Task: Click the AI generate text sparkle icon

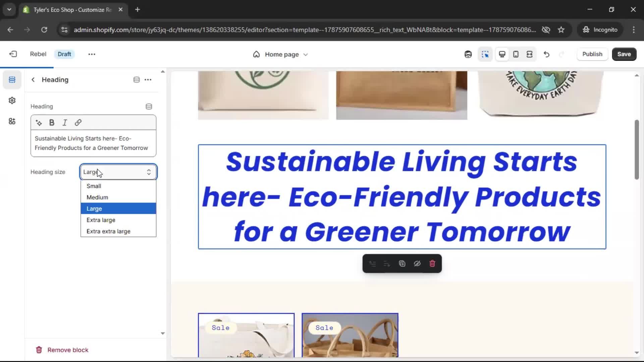Action: click(x=39, y=123)
